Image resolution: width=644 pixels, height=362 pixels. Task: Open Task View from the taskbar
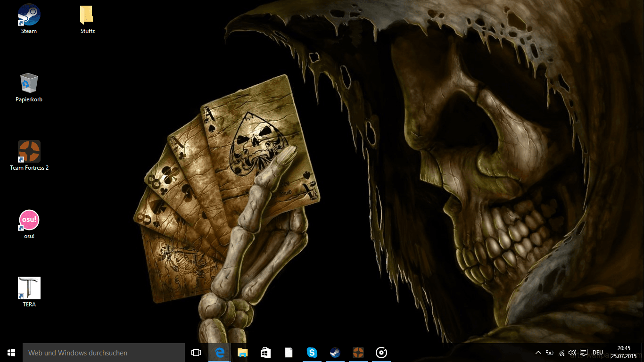196,353
